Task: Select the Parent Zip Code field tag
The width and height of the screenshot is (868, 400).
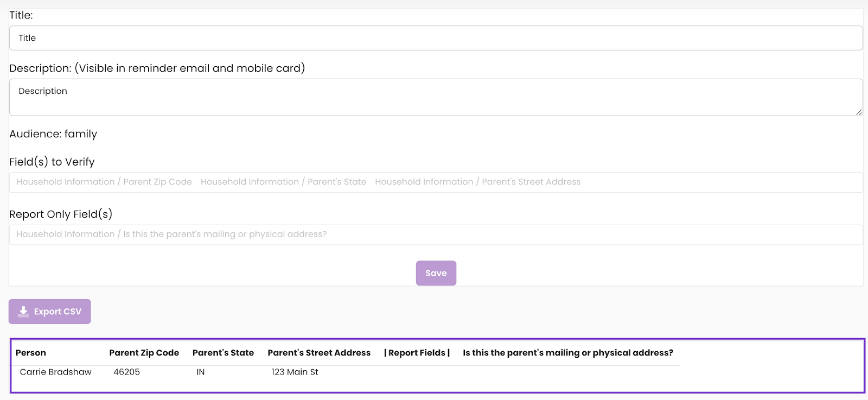Action: click(104, 182)
